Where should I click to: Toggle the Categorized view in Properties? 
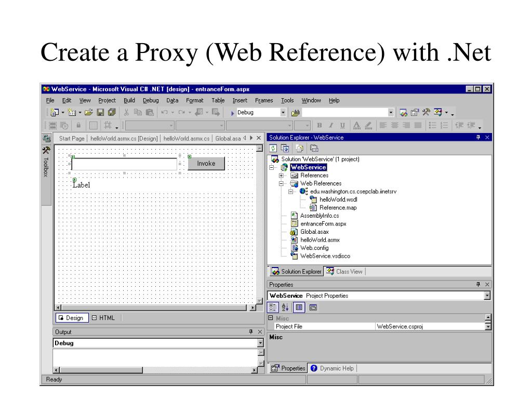272,308
